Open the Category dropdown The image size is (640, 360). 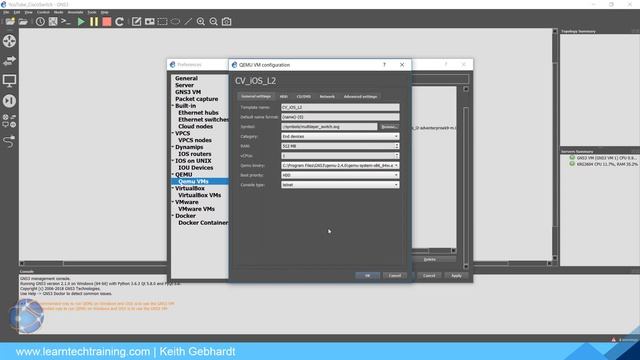(x=340, y=136)
